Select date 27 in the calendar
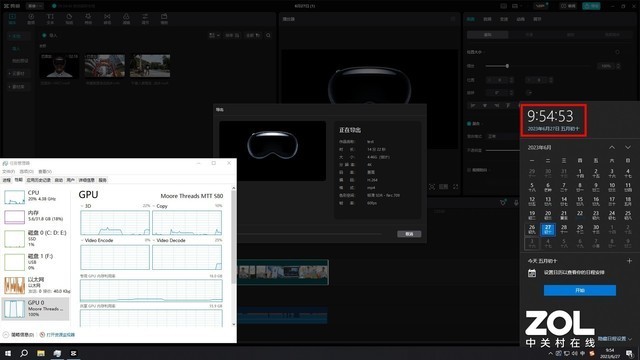Viewport: 640px width, 360px height. (x=548, y=229)
